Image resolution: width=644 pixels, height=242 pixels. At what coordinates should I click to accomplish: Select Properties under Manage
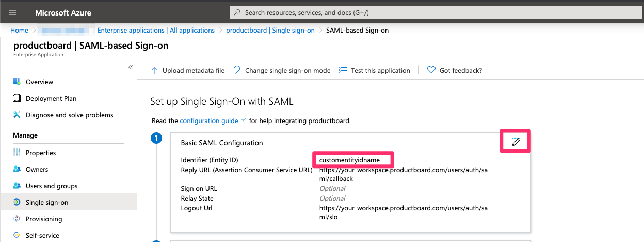coord(41,153)
